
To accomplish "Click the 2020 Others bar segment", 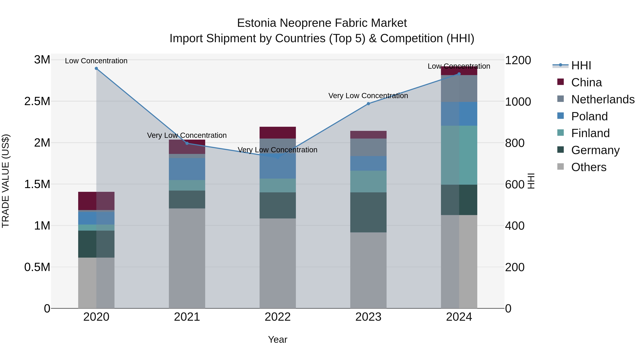I will click(96, 283).
